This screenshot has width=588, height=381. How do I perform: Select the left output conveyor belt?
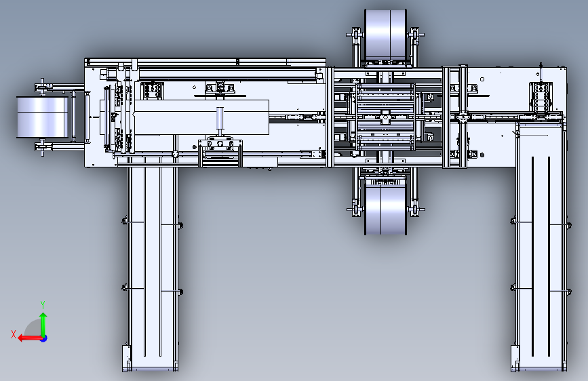[x=152, y=268]
